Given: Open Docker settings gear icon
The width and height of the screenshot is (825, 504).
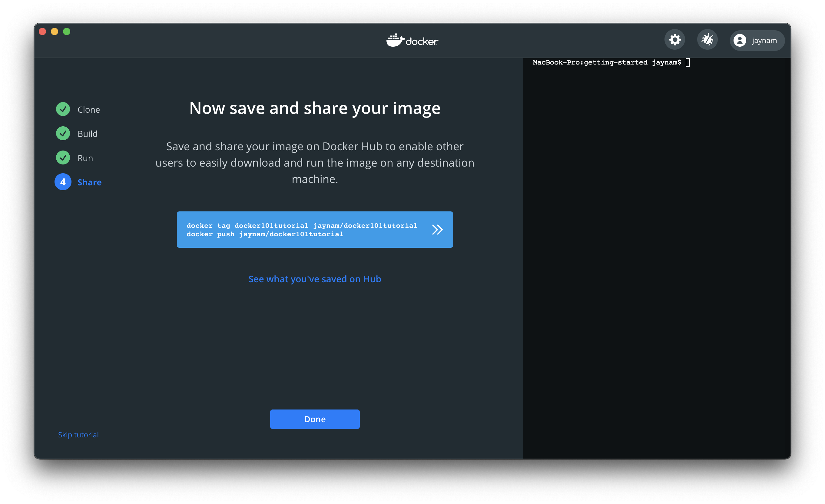Looking at the screenshot, I should 675,40.
